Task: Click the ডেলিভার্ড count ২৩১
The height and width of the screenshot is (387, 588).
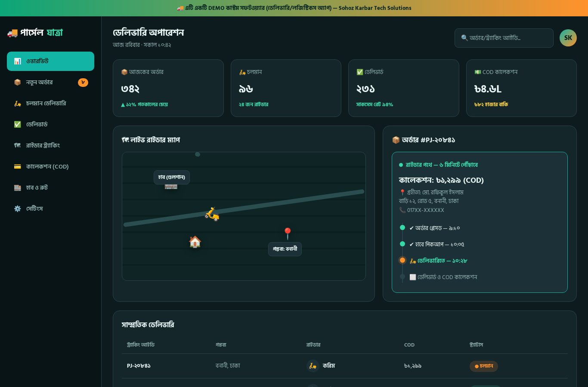Action: pos(365,89)
